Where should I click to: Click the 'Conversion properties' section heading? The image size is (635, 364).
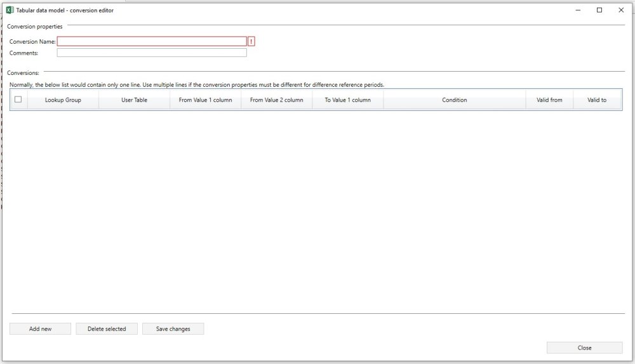(35, 27)
